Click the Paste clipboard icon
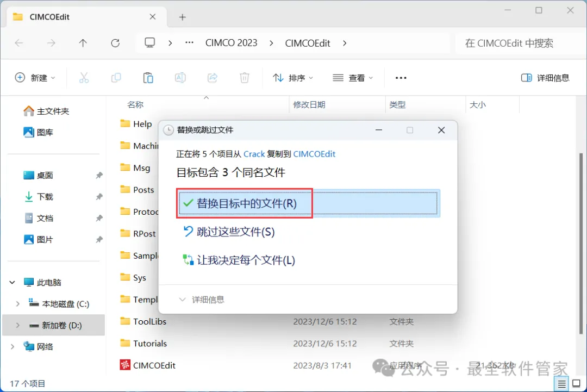The height and width of the screenshot is (392, 587). click(x=148, y=78)
